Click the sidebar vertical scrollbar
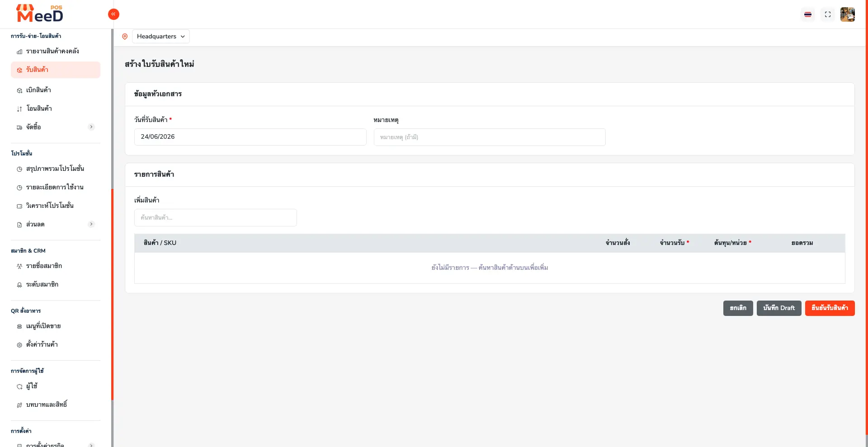 112,294
